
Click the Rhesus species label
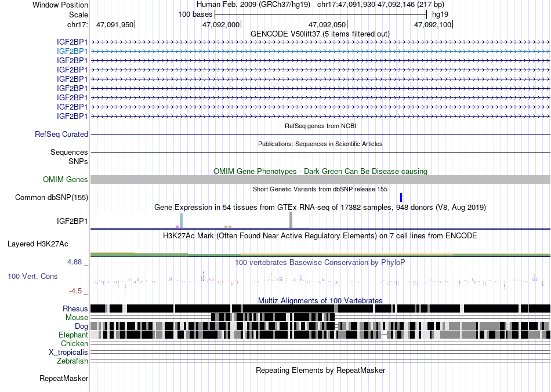[x=75, y=308]
